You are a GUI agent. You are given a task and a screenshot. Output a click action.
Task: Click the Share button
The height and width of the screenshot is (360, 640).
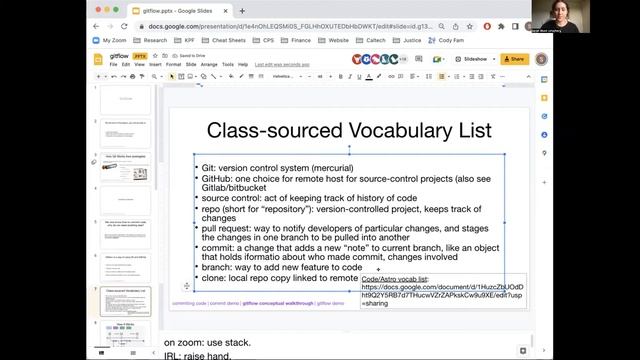(515, 59)
